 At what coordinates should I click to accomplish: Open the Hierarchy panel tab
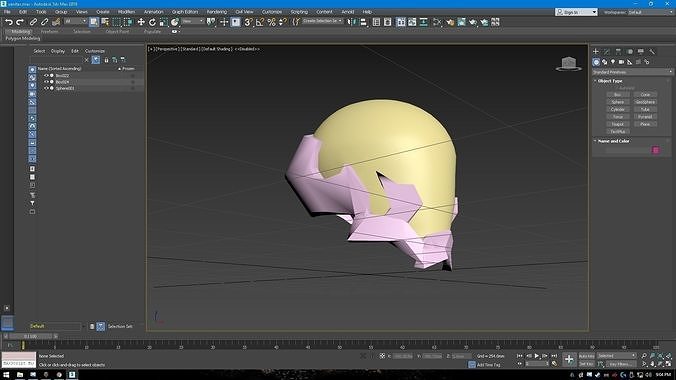click(x=618, y=51)
